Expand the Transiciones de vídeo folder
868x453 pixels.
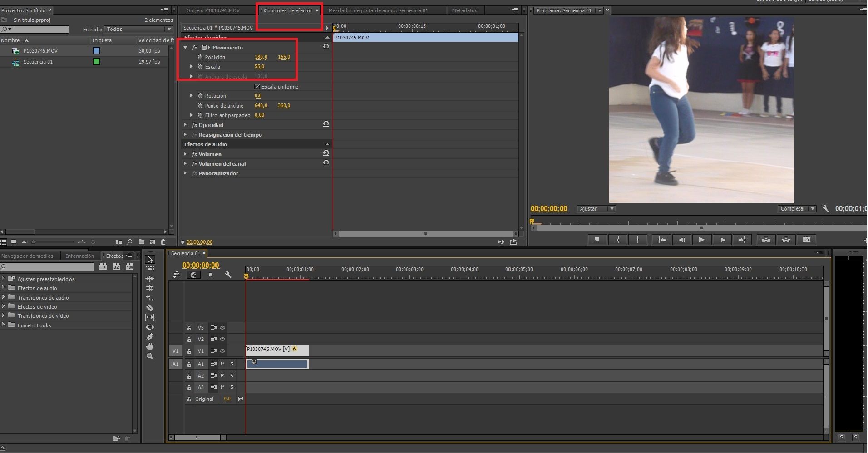pyautogui.click(x=4, y=315)
